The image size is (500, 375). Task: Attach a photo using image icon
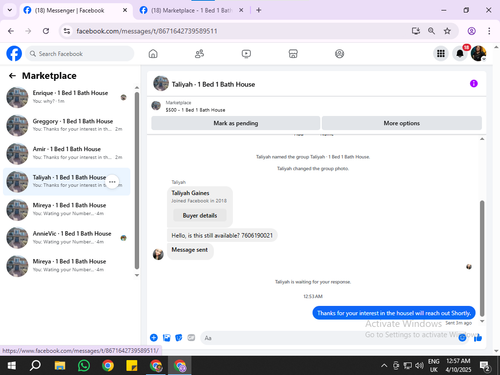click(x=166, y=338)
